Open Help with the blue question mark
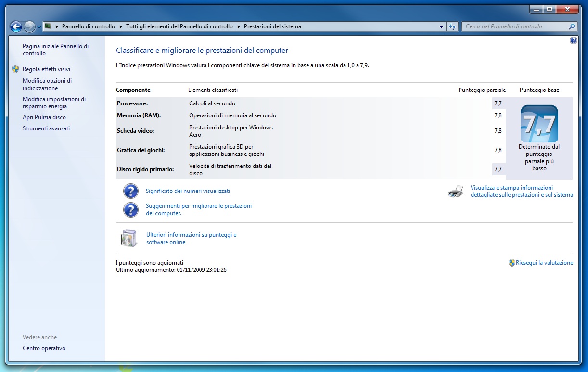 574,41
